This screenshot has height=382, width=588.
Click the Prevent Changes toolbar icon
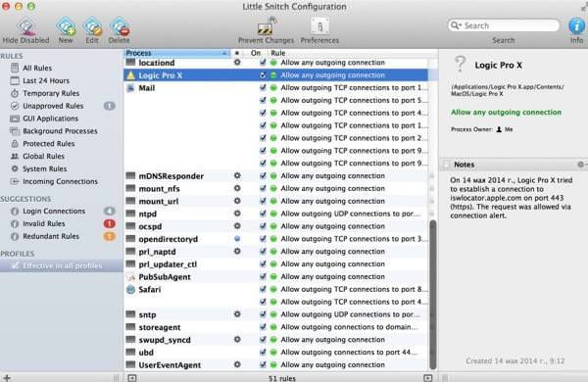pyautogui.click(x=266, y=26)
